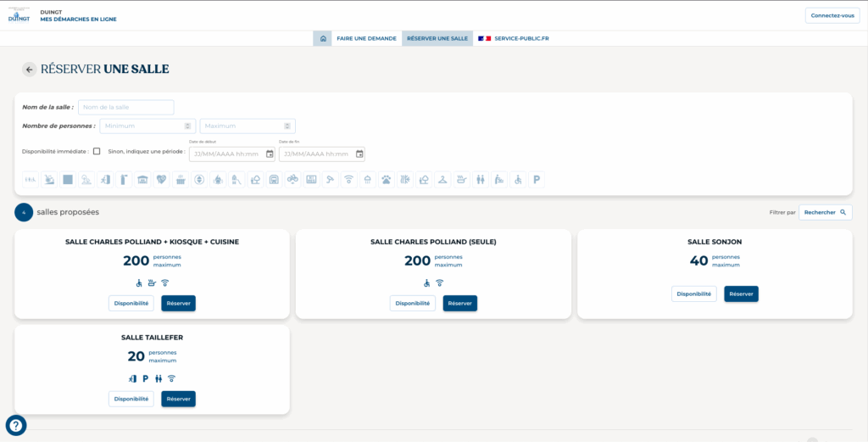
Task: Select the paw print pets filter icon
Action: point(386,180)
